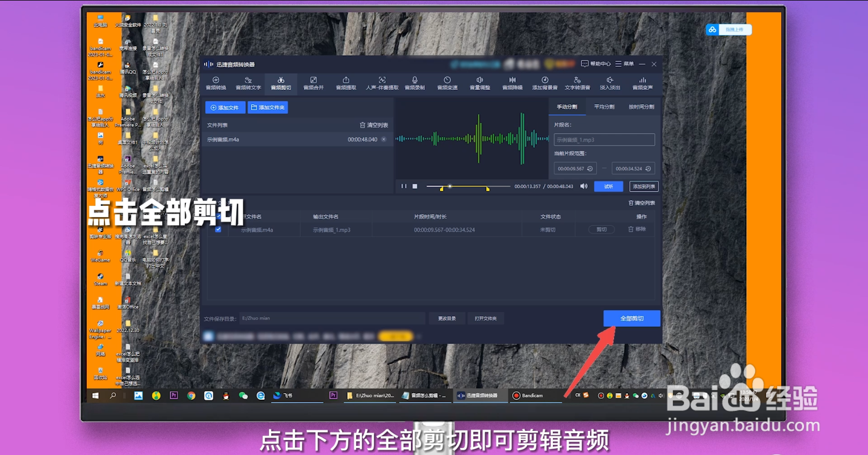
Task: Open the 音量调整 volume adjust tool
Action: 480,83
